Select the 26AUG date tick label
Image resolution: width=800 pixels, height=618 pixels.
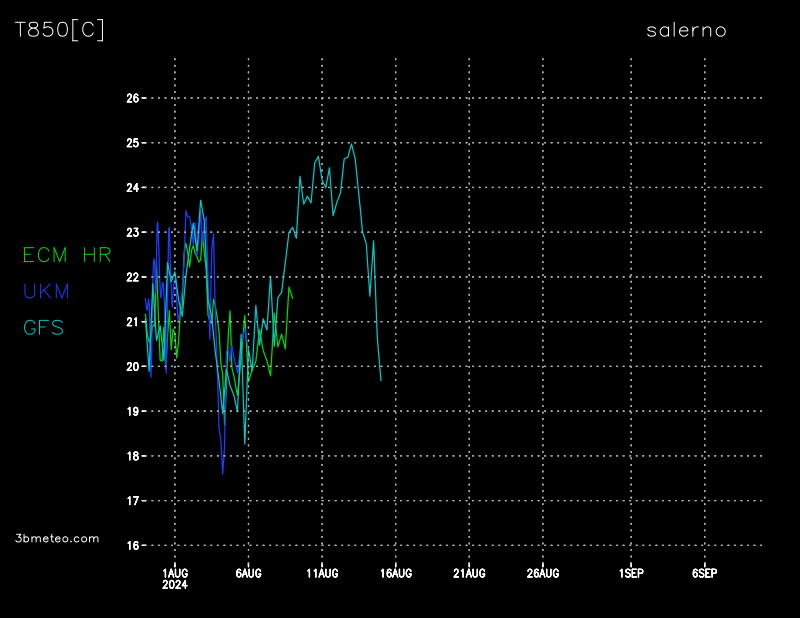click(543, 573)
